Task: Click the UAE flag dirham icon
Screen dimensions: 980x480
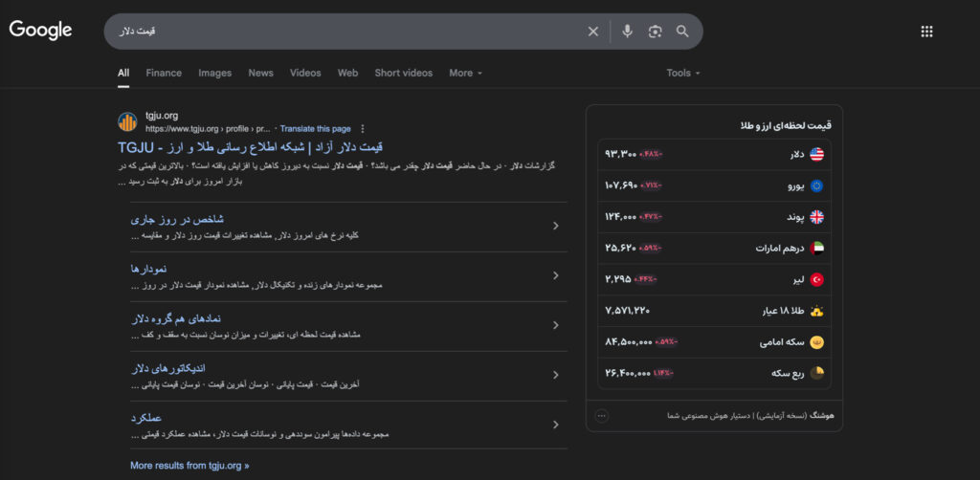Action: tap(817, 248)
